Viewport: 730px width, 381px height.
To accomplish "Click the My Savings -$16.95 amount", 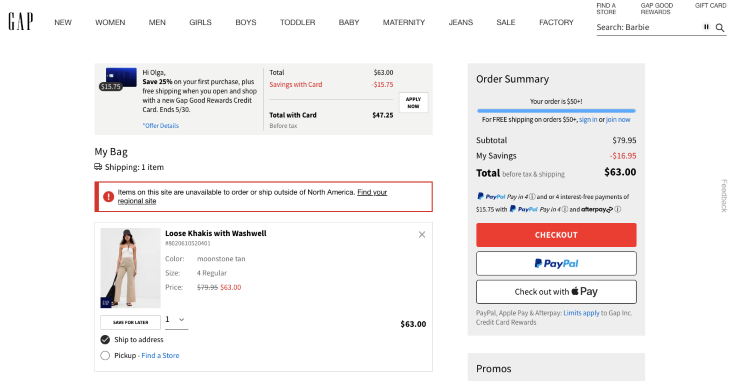I will point(623,156).
